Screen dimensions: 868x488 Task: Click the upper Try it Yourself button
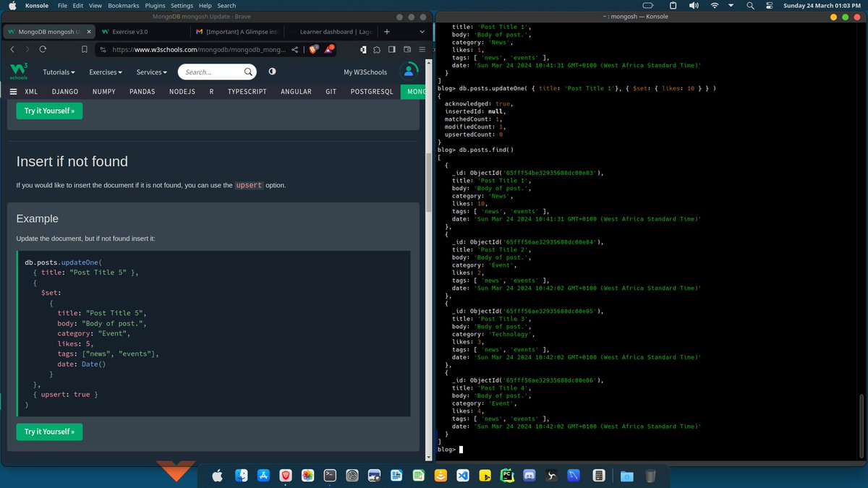[x=49, y=111]
